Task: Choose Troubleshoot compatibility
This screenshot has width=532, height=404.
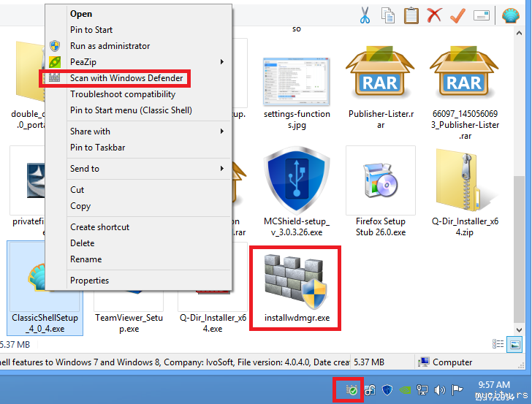Action: pyautogui.click(x=139, y=94)
